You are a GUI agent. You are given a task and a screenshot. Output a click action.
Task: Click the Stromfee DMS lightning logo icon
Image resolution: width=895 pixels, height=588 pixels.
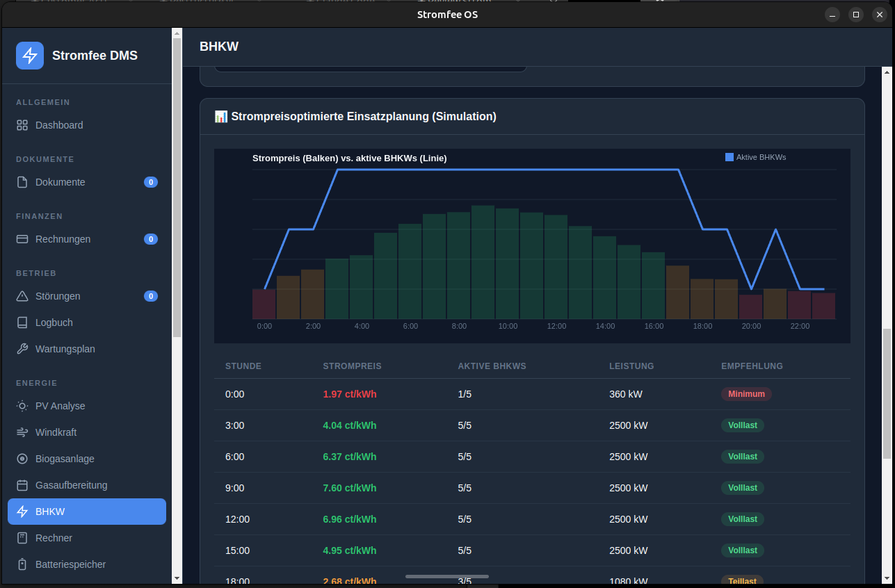30,56
